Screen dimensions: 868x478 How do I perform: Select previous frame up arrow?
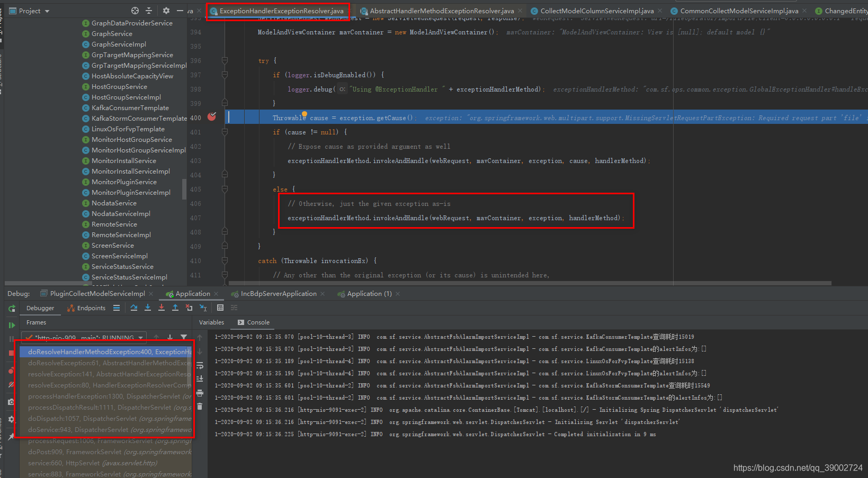tap(156, 337)
